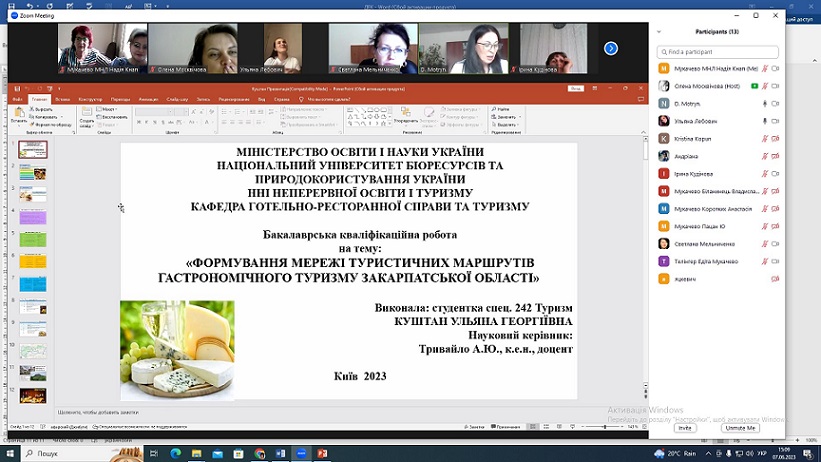Open PowerPoint from the Windows taskbar

[322, 453]
